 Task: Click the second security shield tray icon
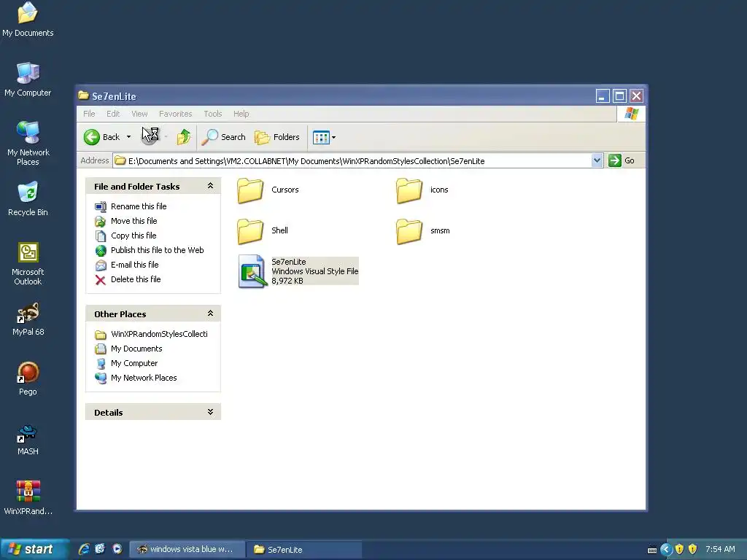[x=693, y=549]
